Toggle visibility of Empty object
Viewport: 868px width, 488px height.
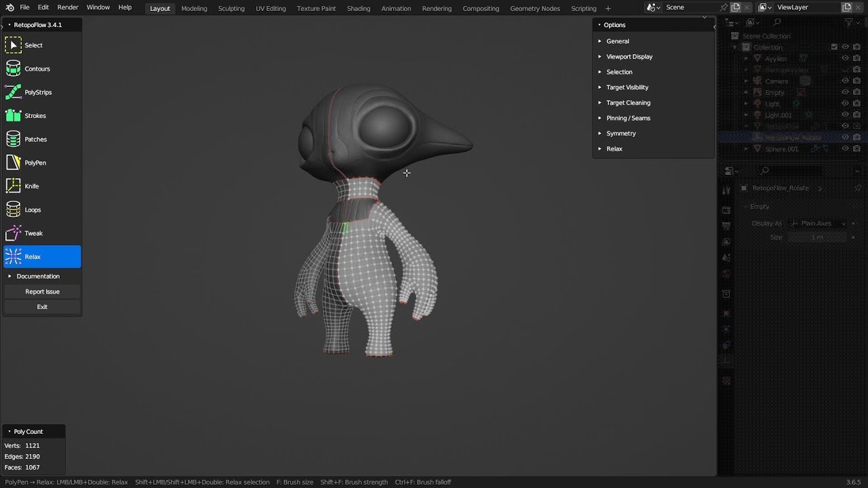(846, 92)
